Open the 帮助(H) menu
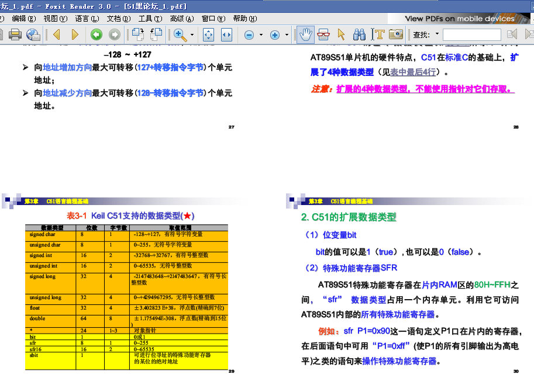Viewport: 534px width, 392px height. tap(245, 19)
